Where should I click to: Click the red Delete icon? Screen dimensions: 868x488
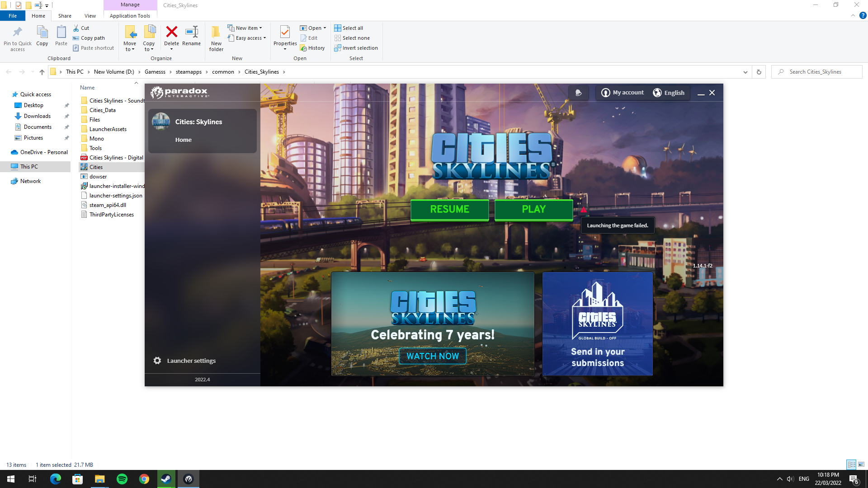coord(171,32)
